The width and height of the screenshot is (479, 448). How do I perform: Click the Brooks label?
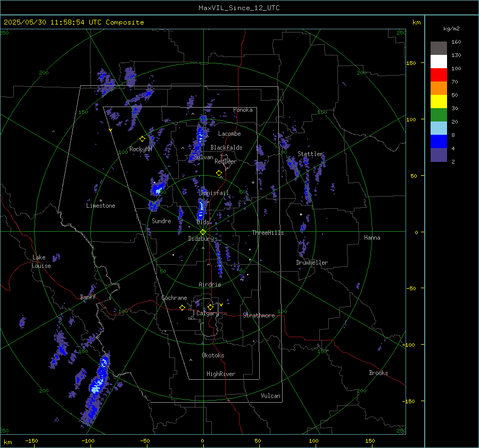(378, 373)
